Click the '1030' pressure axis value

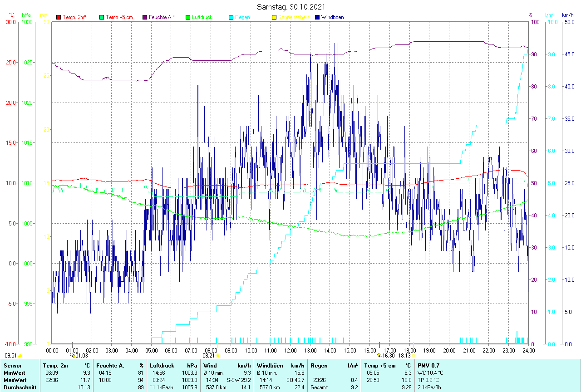pos(27,22)
